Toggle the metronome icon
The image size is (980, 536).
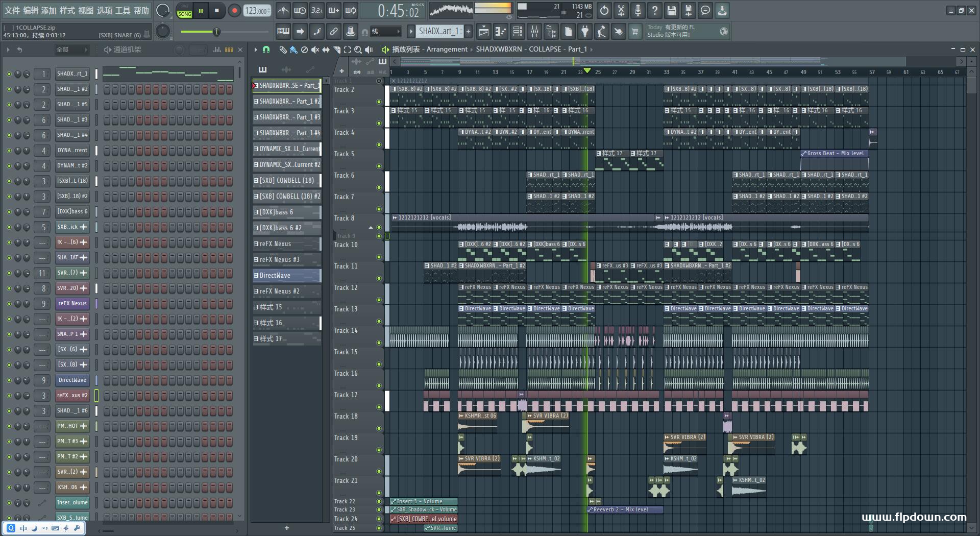283,10
